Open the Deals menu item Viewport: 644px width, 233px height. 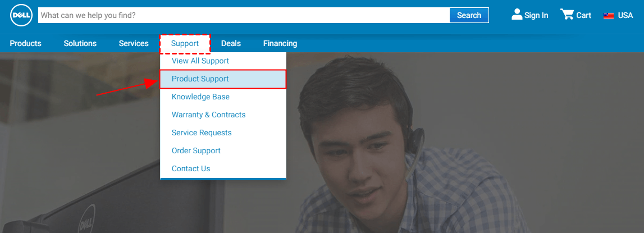[231, 43]
